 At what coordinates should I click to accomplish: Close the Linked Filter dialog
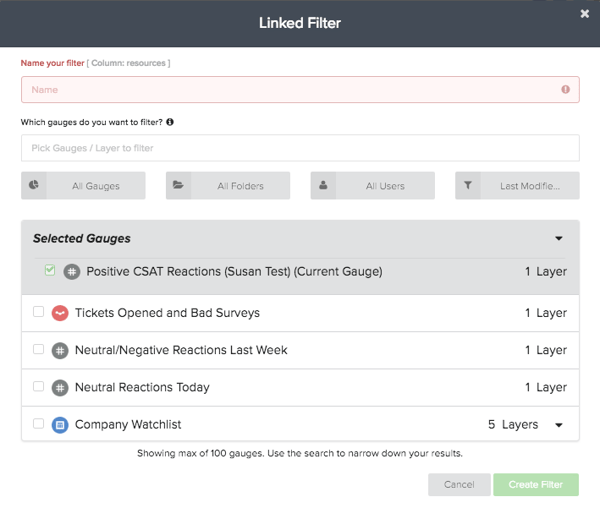584,14
